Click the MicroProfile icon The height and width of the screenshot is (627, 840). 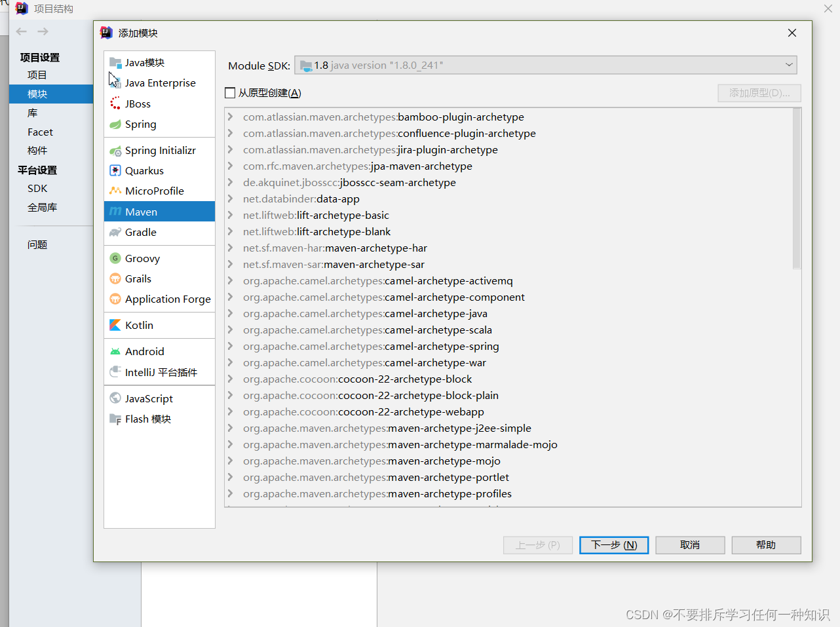[115, 191]
